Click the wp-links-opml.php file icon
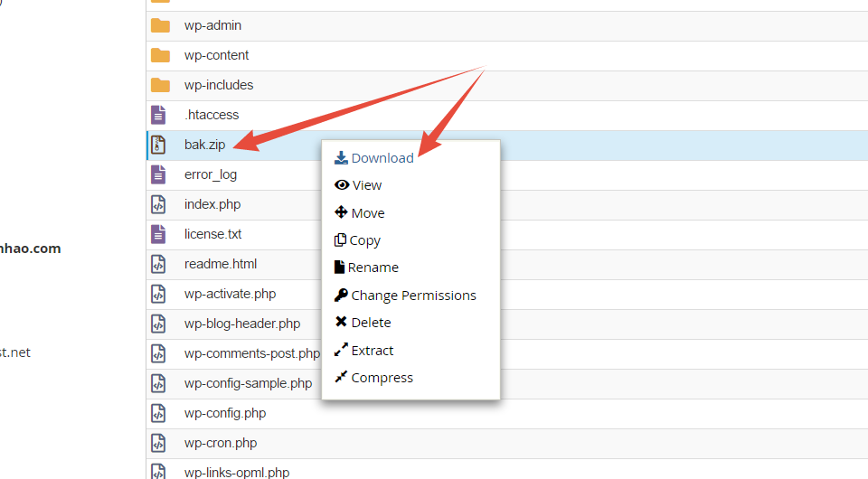This screenshot has width=868, height=479. (158, 472)
